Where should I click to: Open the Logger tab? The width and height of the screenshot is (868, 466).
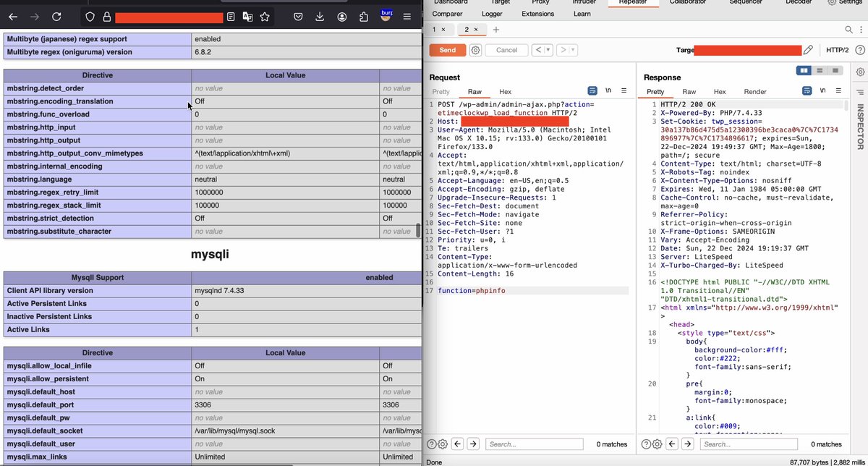pyautogui.click(x=492, y=14)
